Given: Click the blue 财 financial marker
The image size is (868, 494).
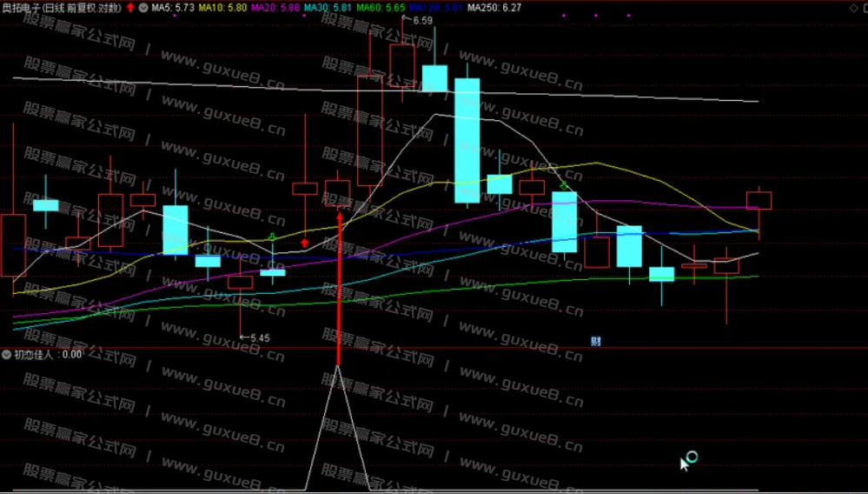Looking at the screenshot, I should [x=596, y=341].
